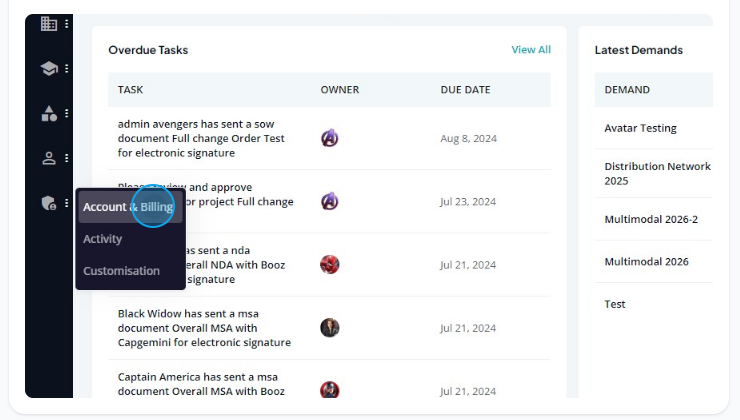Open admin avengers sow document task

tap(188, 138)
